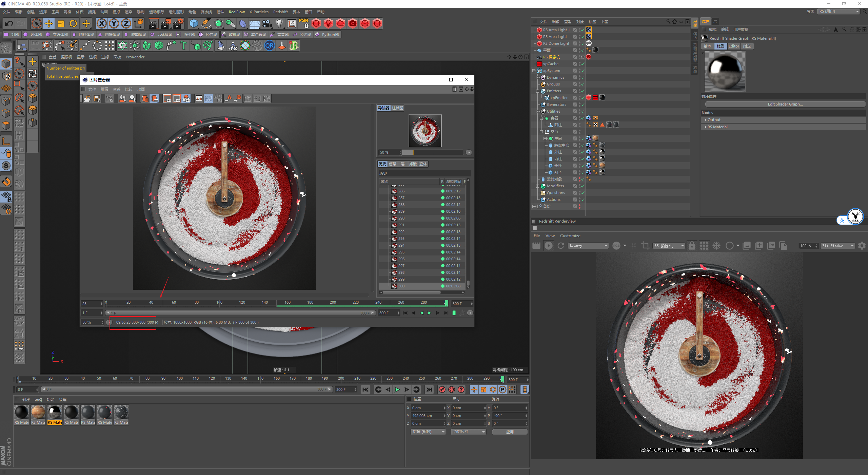Switch to the 柱状图 tab

click(397, 108)
